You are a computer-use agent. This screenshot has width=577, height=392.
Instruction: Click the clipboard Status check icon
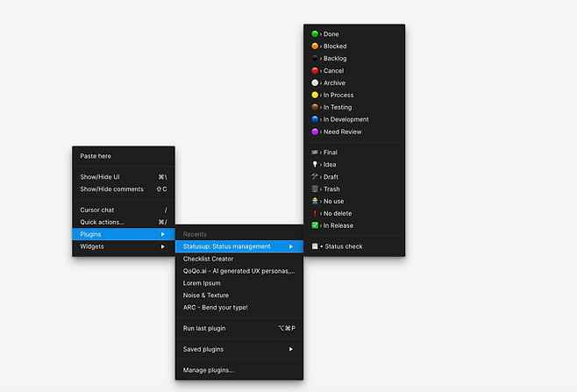[315, 246]
